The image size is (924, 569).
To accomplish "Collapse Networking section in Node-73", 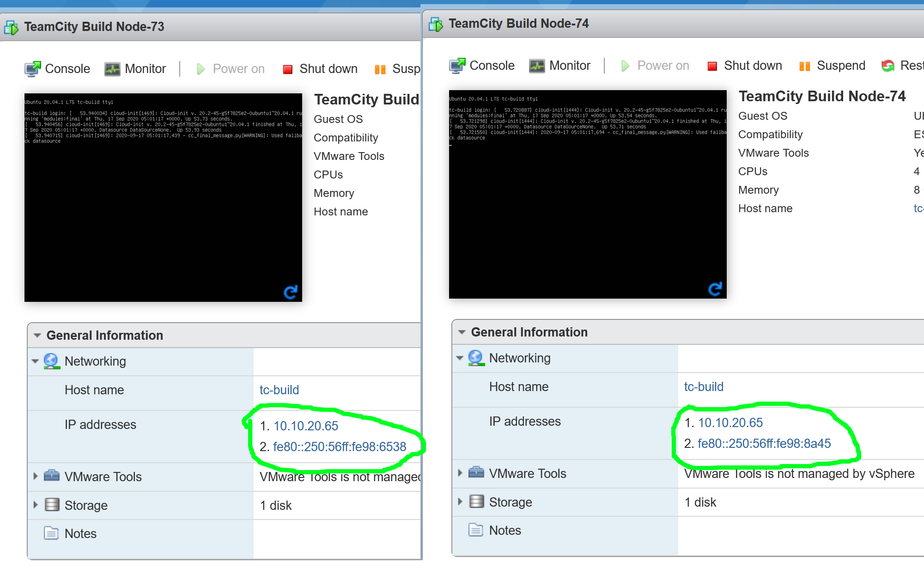I will pyautogui.click(x=35, y=361).
